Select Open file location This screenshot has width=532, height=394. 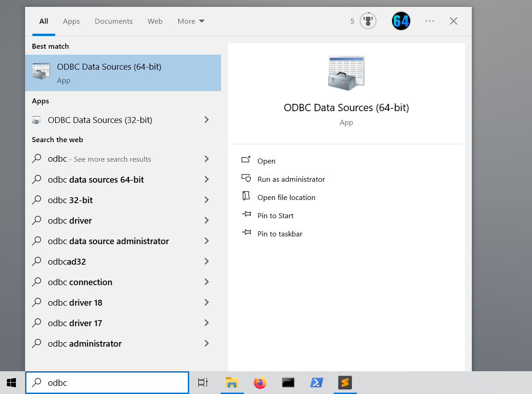(286, 197)
